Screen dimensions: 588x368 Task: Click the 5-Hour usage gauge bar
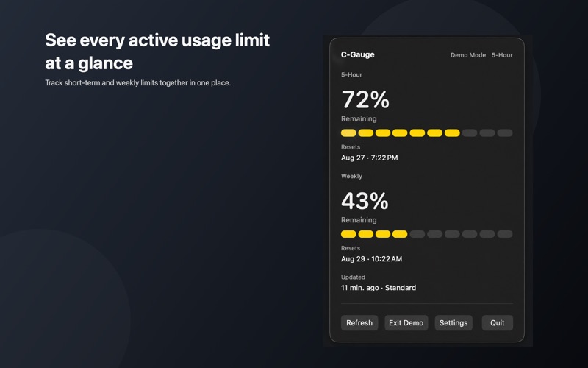pos(427,133)
